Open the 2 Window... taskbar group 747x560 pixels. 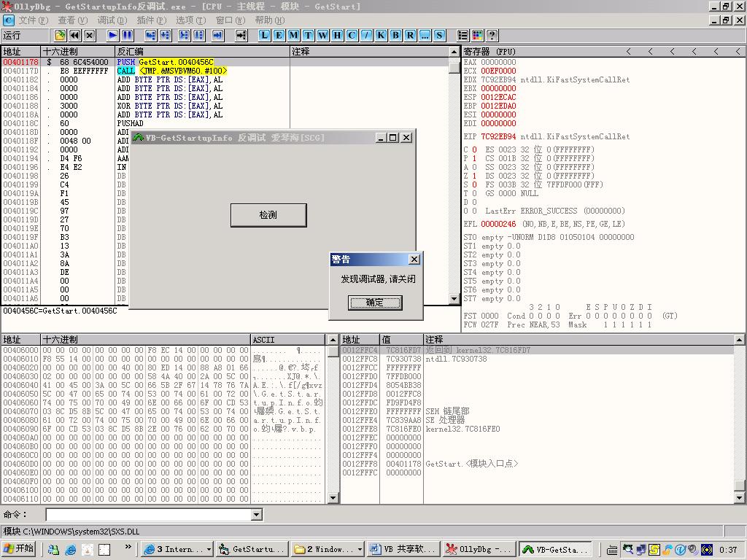click(x=328, y=550)
